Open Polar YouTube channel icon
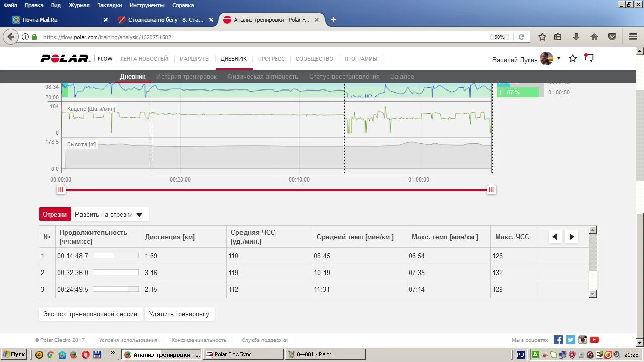644x362 pixels. click(594, 340)
